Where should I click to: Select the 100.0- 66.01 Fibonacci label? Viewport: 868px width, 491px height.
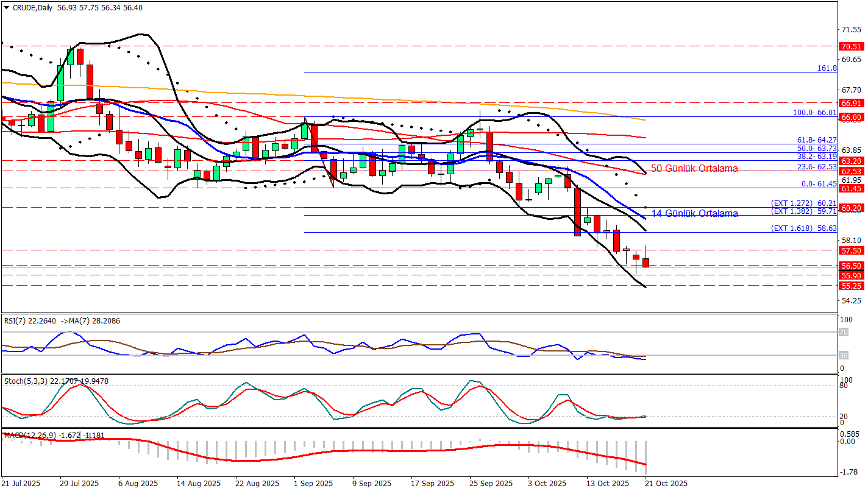(x=814, y=113)
